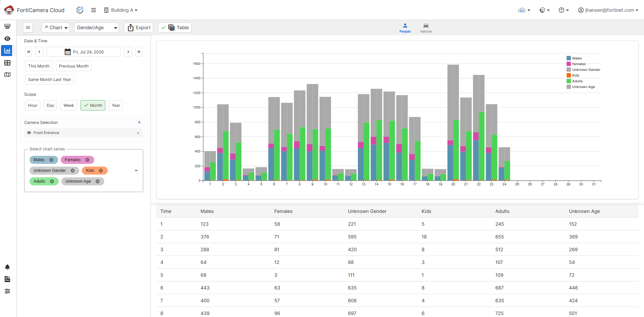This screenshot has width=644, height=317.
Task: Expand the chart series dropdown arrow
Action: pos(136,171)
